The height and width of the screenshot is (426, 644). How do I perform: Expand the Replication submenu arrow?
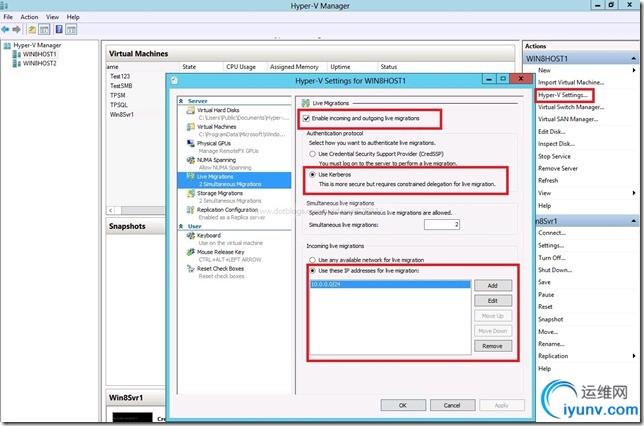click(634, 356)
